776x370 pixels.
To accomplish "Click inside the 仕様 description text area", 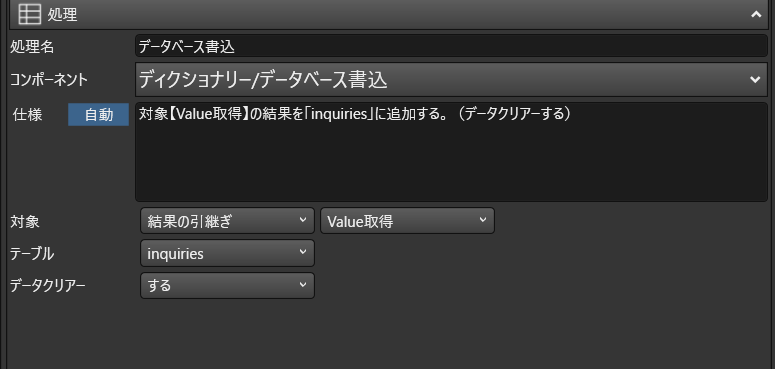I will point(451,152).
